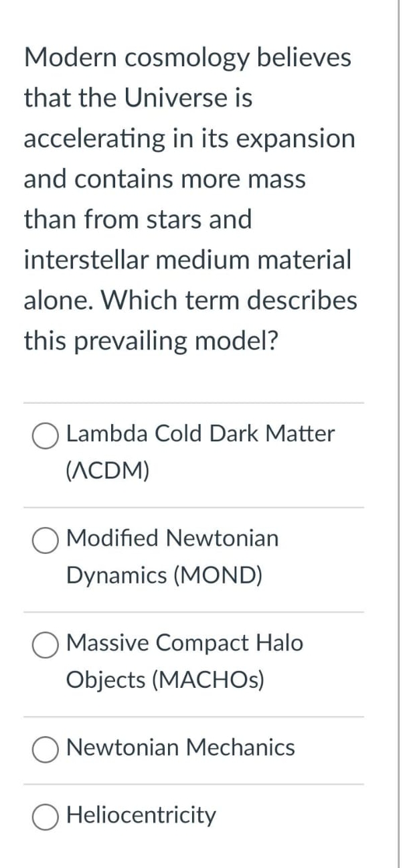Click the Heliocentricity radio circle
Image resolution: width=411 pixels, height=868 pixels.
pos(45,816)
